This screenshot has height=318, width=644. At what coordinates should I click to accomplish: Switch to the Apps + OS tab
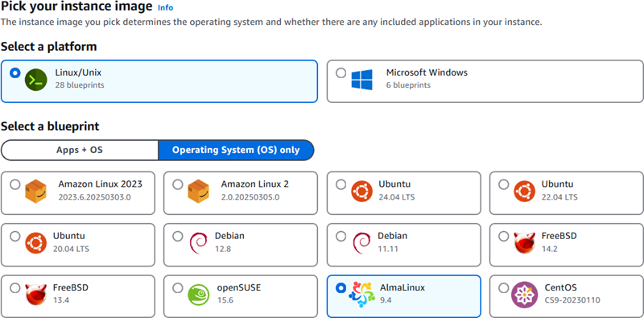click(x=80, y=150)
